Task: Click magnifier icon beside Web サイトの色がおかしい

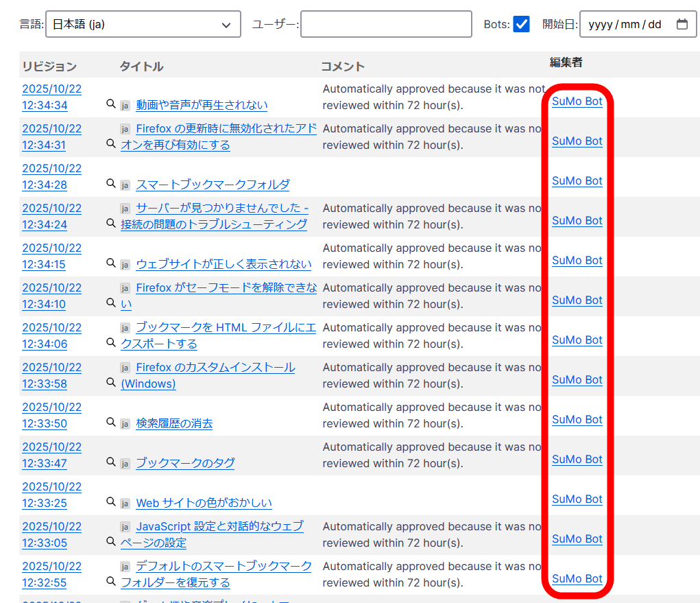Action: pyautogui.click(x=110, y=502)
